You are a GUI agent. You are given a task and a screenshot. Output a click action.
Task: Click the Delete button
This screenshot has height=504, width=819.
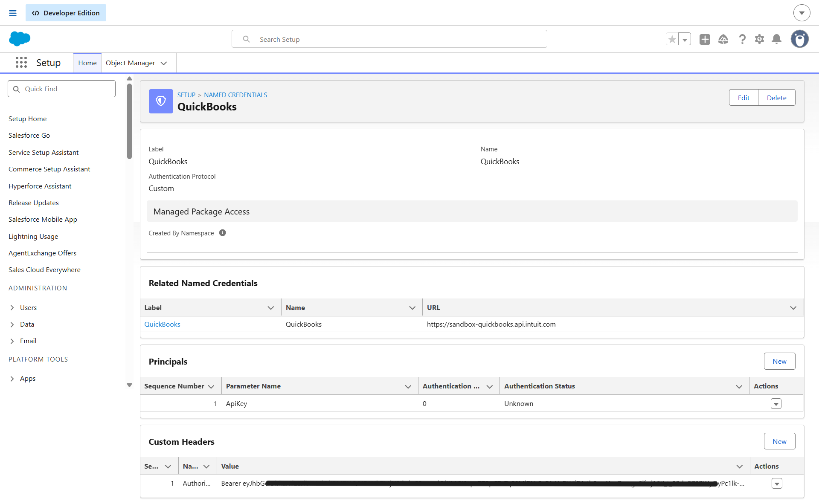click(776, 98)
